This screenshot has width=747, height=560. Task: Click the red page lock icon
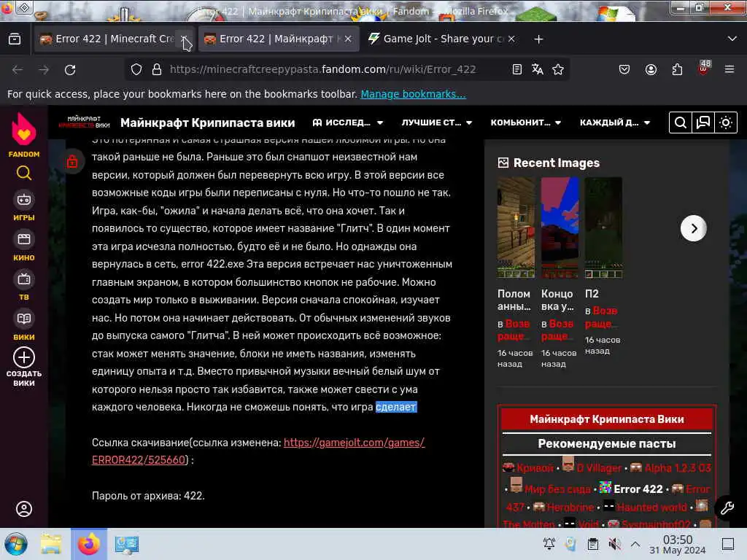click(72, 161)
